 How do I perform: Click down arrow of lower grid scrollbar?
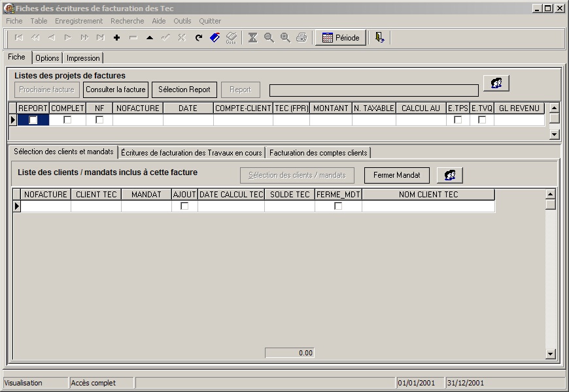[x=550, y=354]
